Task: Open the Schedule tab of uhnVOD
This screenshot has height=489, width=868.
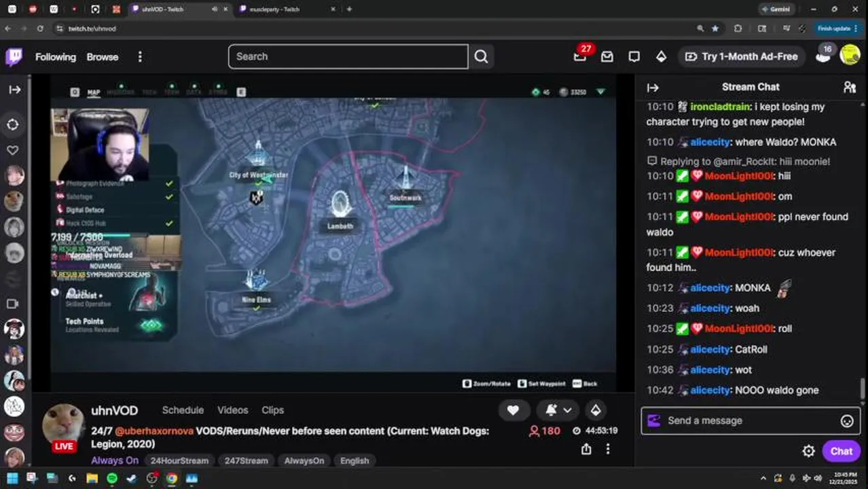Action: [x=183, y=410]
